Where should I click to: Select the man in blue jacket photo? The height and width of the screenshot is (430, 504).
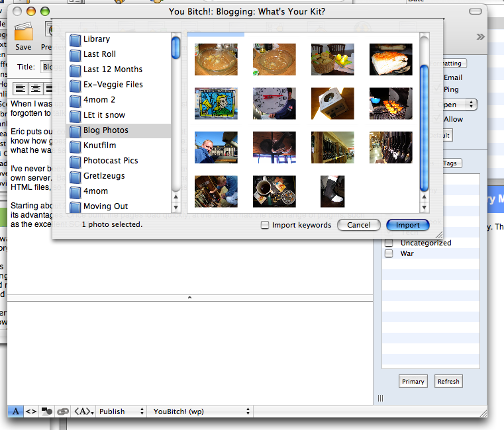click(x=216, y=148)
